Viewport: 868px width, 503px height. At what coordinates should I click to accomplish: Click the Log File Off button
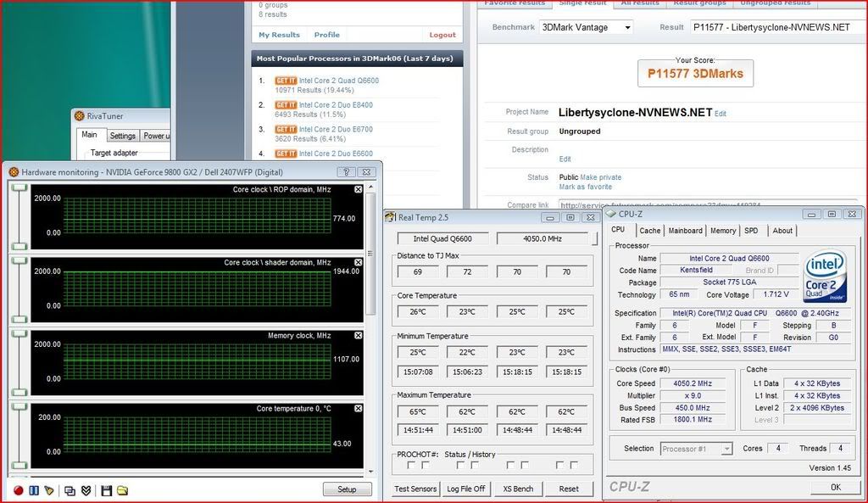click(466, 489)
